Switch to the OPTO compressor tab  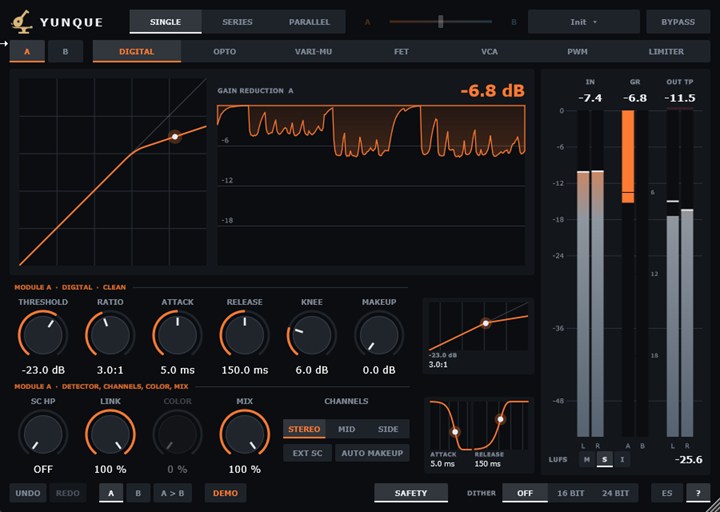(x=225, y=51)
